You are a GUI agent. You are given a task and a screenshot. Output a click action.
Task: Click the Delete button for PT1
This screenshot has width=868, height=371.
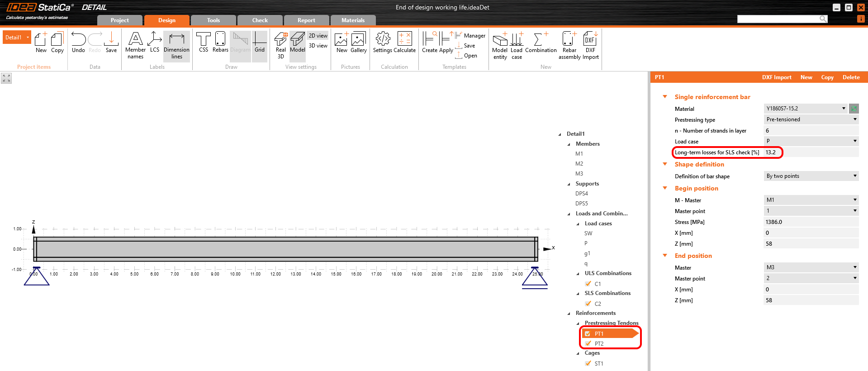click(851, 77)
